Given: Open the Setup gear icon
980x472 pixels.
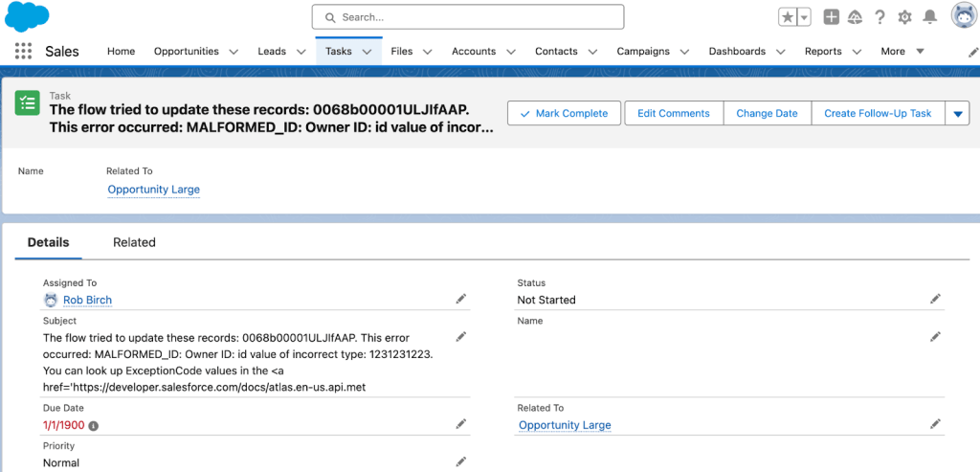Looking at the screenshot, I should pos(904,17).
